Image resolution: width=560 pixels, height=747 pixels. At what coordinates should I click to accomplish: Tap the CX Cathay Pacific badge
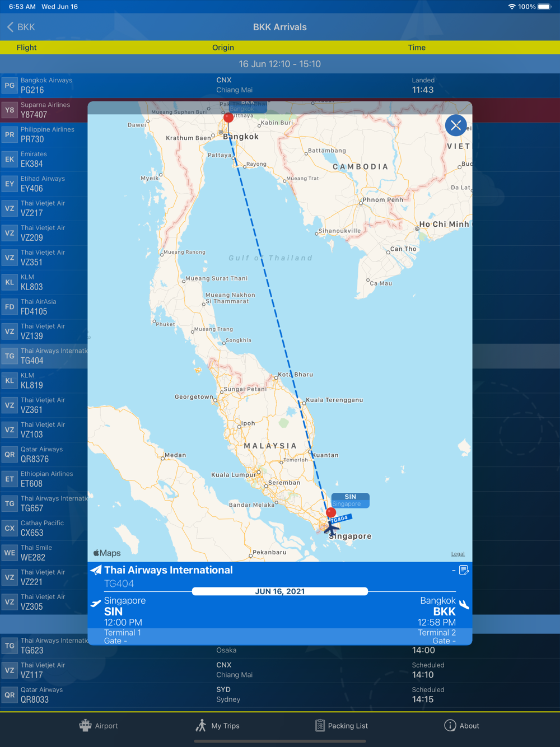10,529
